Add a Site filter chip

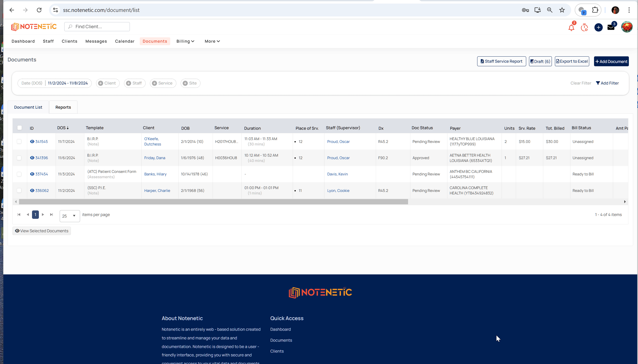(x=190, y=83)
